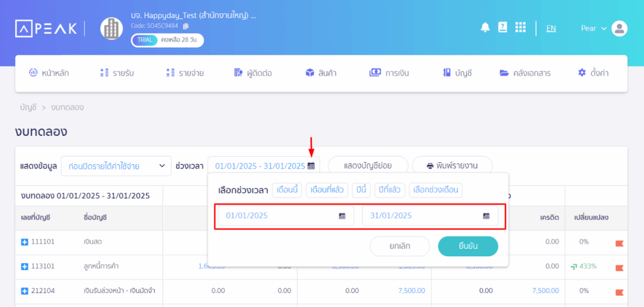
Task: Open the Pear user menu
Action: point(594,28)
